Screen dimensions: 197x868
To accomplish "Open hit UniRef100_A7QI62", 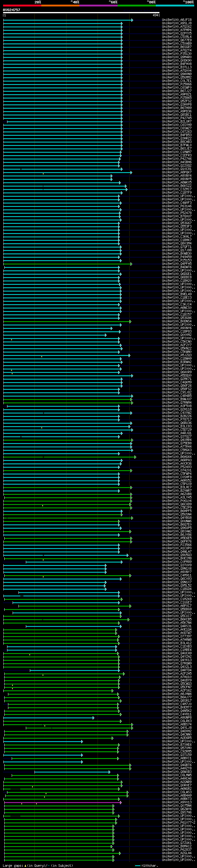I will click(x=177, y=26).
